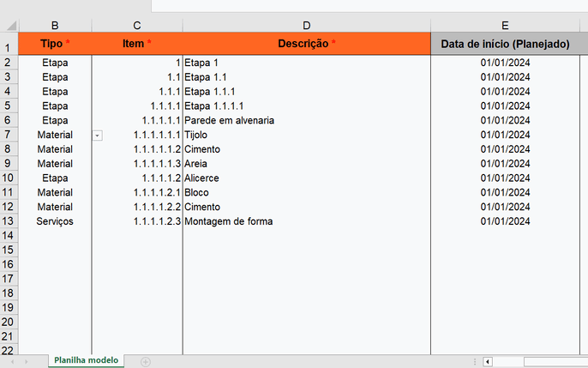Select column B header
588x368 pixels.
tap(55, 26)
